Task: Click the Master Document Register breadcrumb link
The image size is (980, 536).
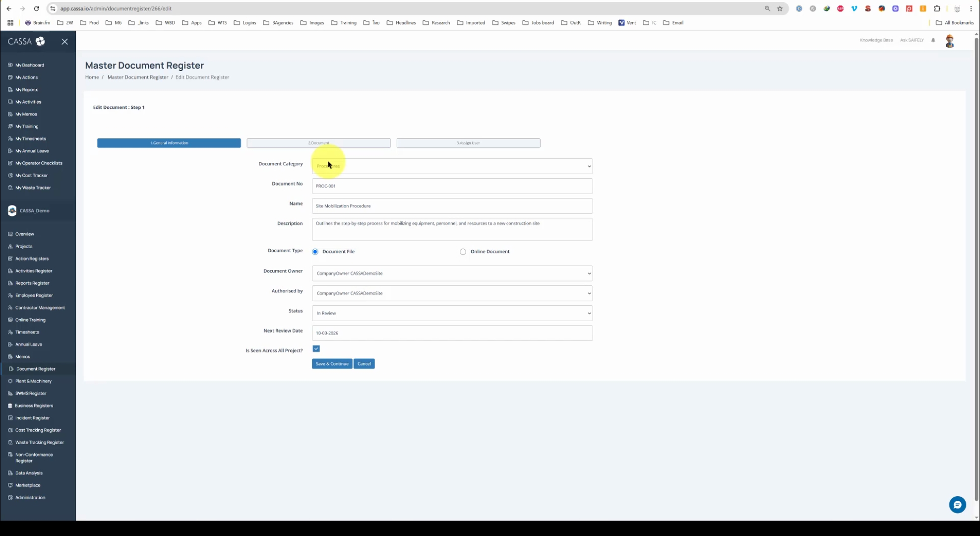Action: point(138,77)
